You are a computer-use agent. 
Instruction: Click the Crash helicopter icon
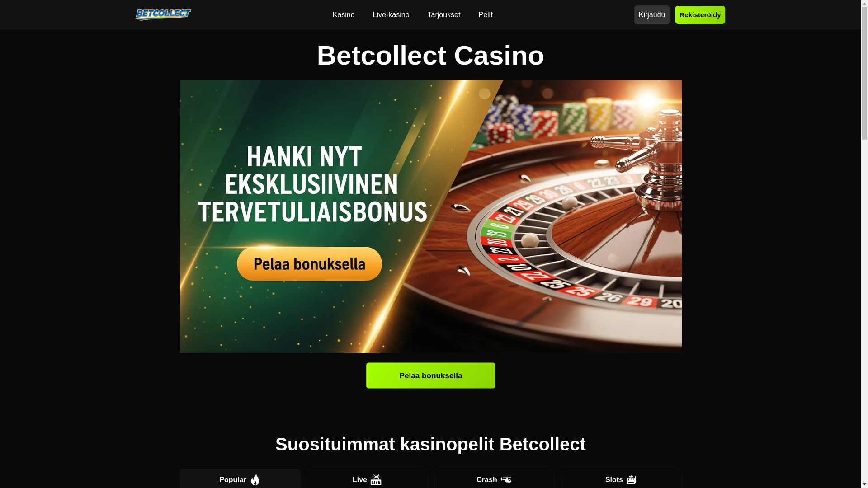pyautogui.click(x=506, y=480)
